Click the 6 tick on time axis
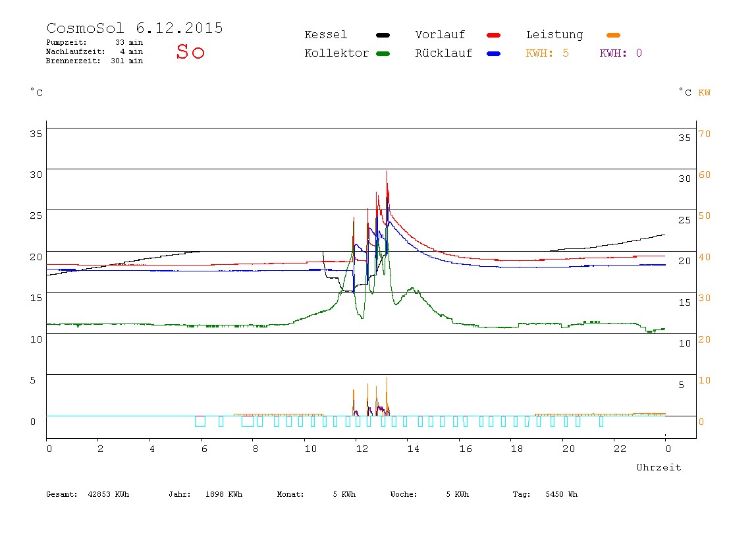This screenshot has height=535, width=756. coord(204,449)
